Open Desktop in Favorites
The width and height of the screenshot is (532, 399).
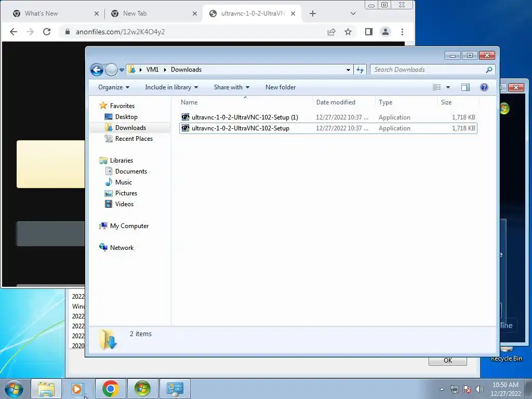[126, 117]
